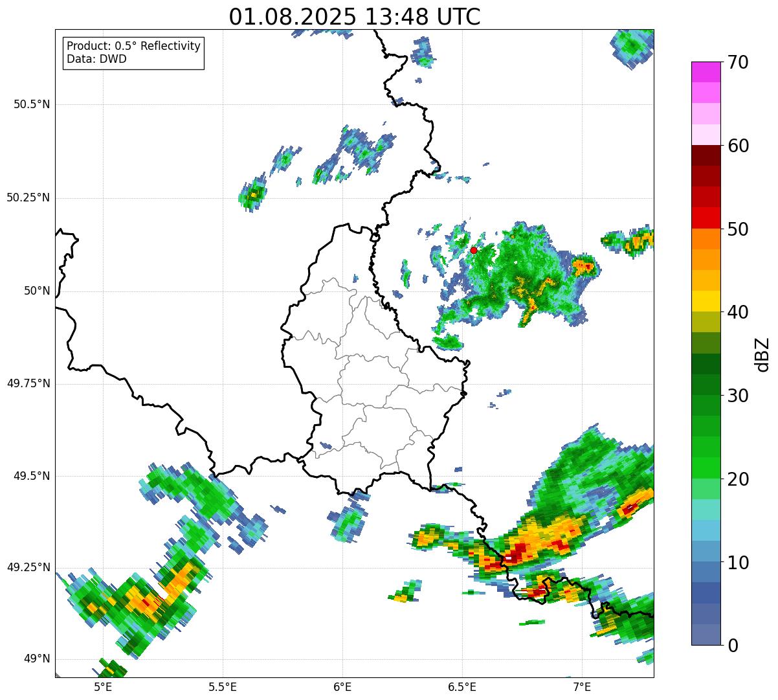Click the 49.75°N latitude label
Image resolution: width=778 pixels, height=700 pixels.
28,383
